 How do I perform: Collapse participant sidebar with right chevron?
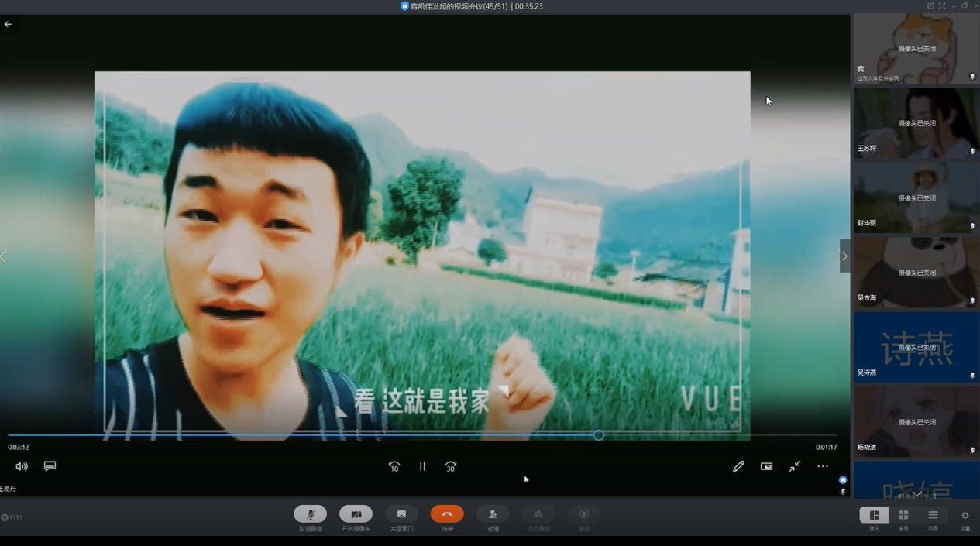[844, 256]
